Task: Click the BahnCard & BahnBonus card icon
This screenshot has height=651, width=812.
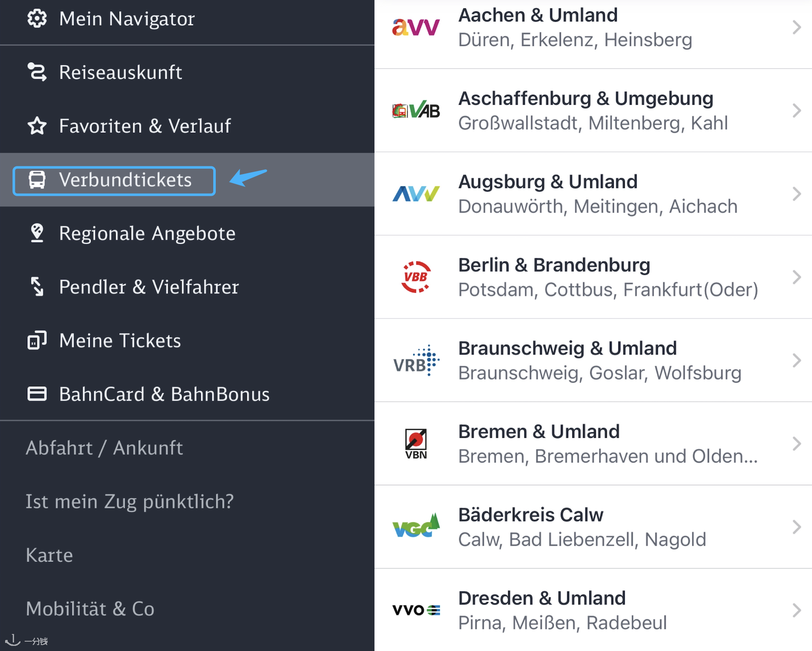Action: click(37, 394)
